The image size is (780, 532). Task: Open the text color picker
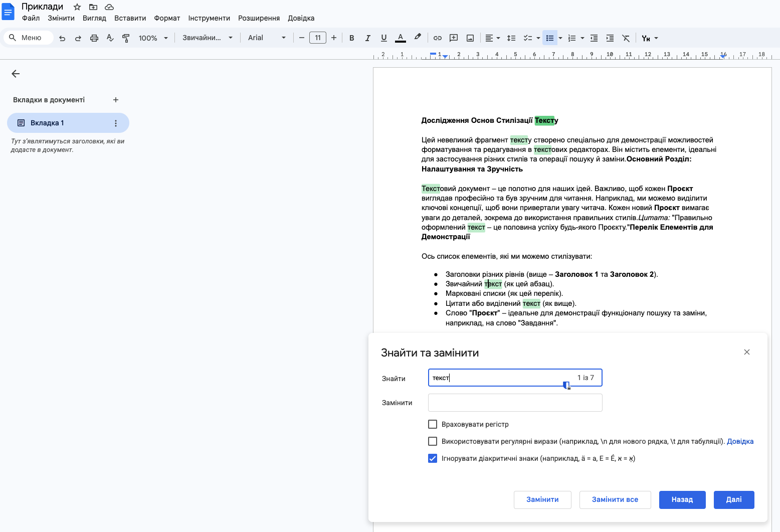click(400, 38)
